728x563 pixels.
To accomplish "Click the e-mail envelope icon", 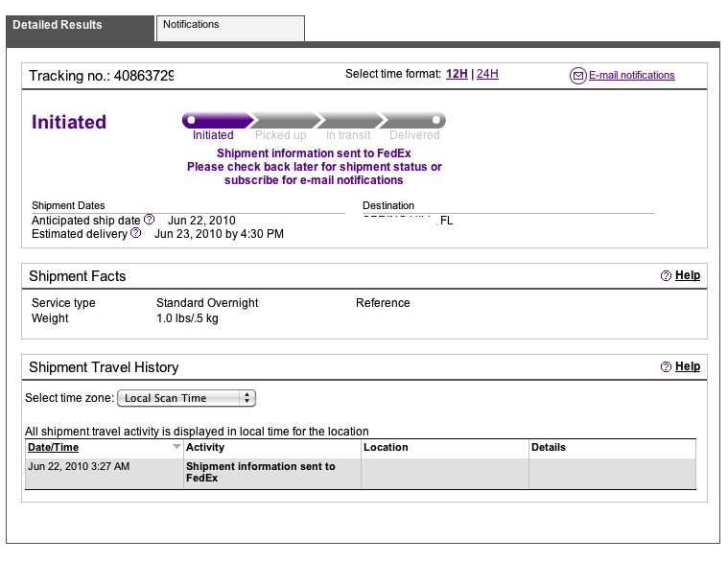I will pos(578,76).
